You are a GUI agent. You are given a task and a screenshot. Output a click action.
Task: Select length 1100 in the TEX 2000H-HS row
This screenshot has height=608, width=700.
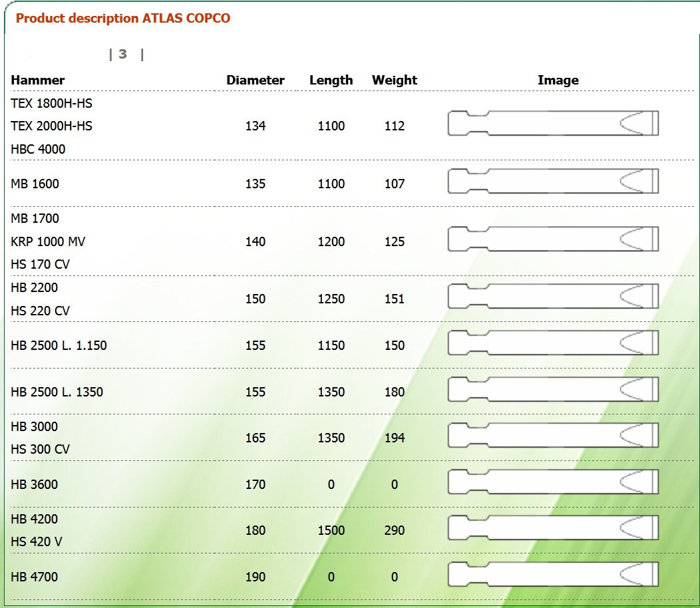click(331, 126)
